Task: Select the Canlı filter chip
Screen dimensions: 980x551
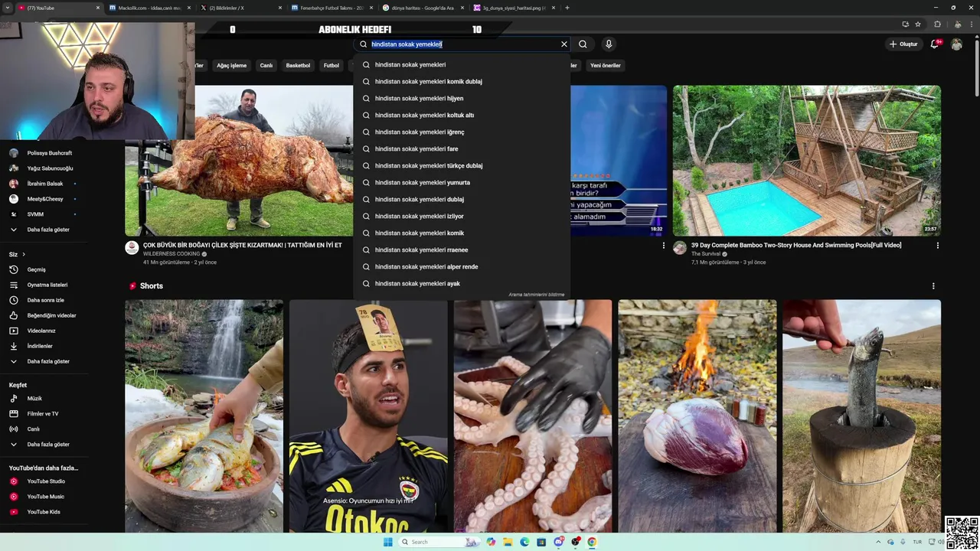Action: click(x=266, y=66)
